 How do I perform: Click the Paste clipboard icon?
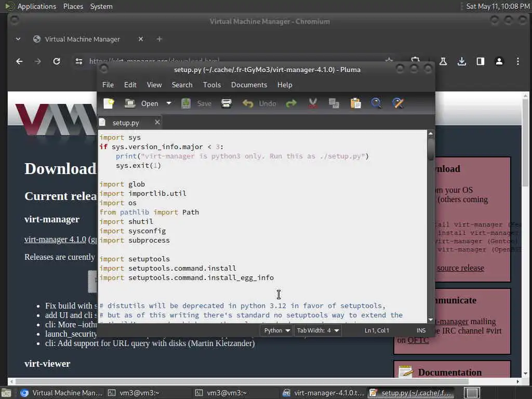[x=355, y=103]
